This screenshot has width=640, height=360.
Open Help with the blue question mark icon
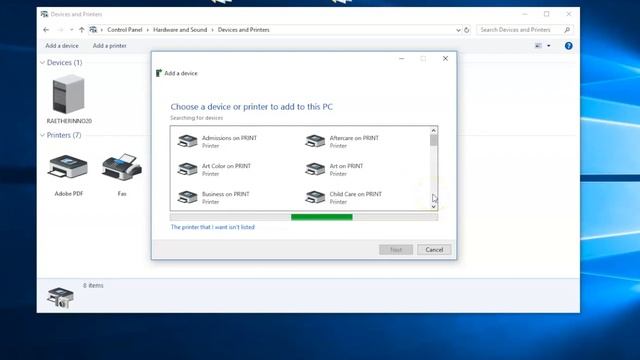(569, 46)
